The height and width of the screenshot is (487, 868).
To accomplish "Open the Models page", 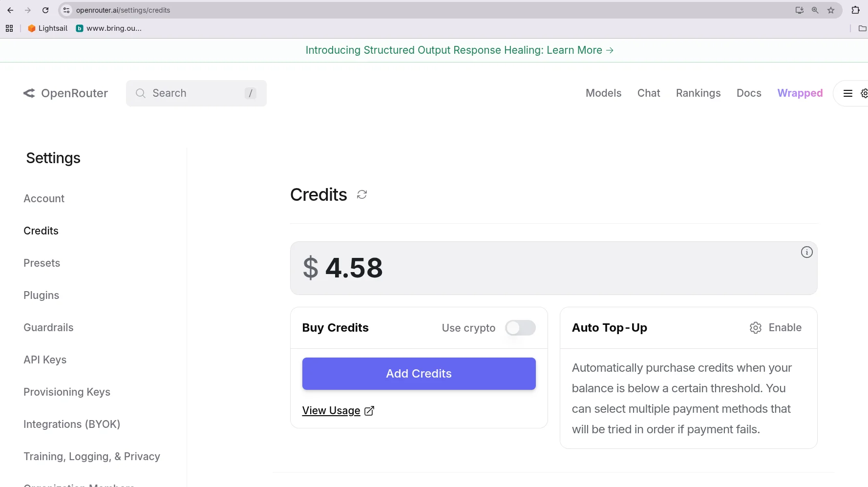I will coord(603,93).
